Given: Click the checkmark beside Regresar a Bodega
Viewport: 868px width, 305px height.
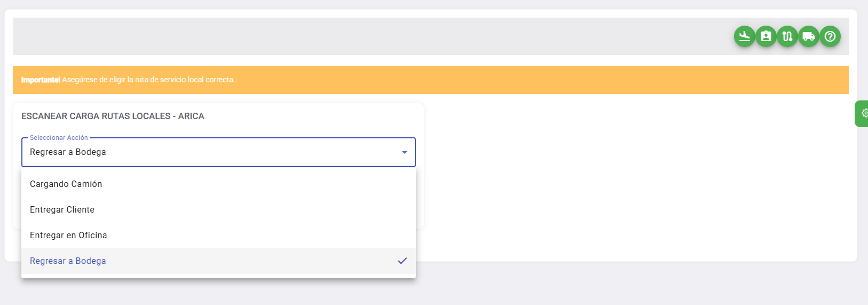Looking at the screenshot, I should coord(402,261).
